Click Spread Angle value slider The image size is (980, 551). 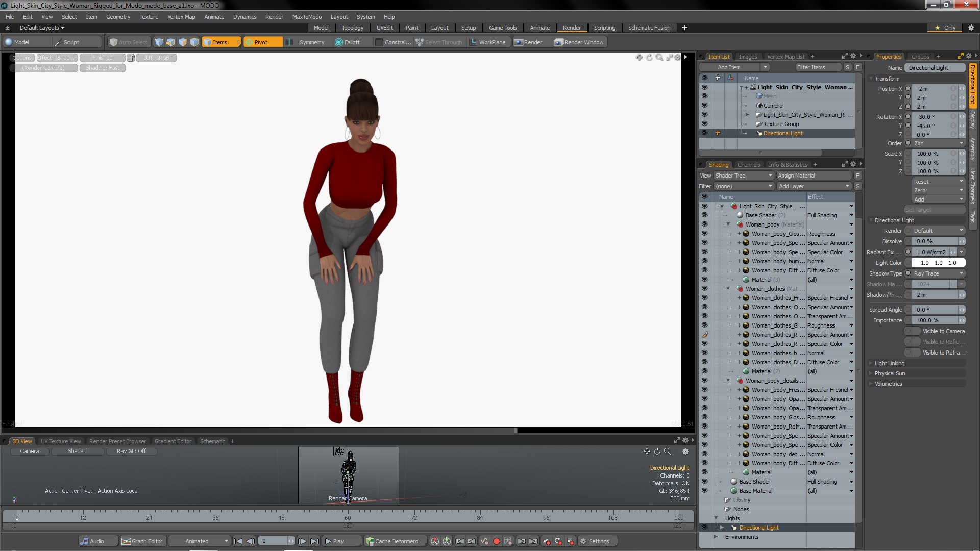(x=934, y=310)
